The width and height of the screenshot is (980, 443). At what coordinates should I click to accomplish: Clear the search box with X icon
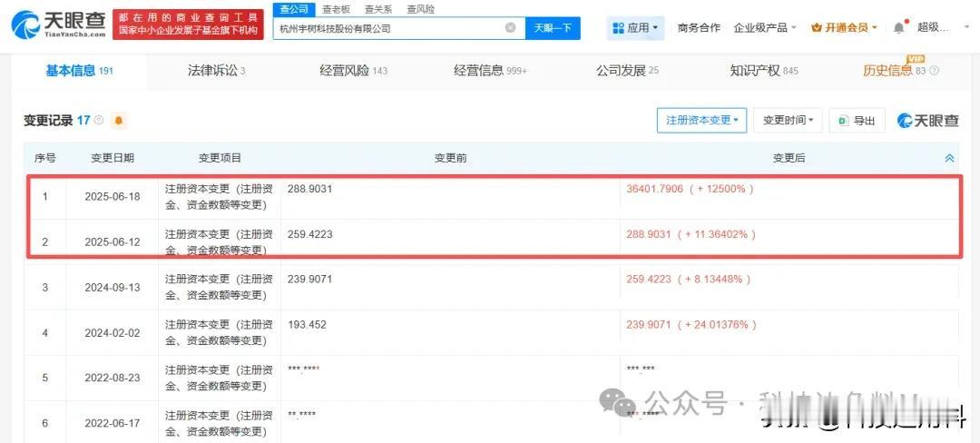[x=511, y=28]
